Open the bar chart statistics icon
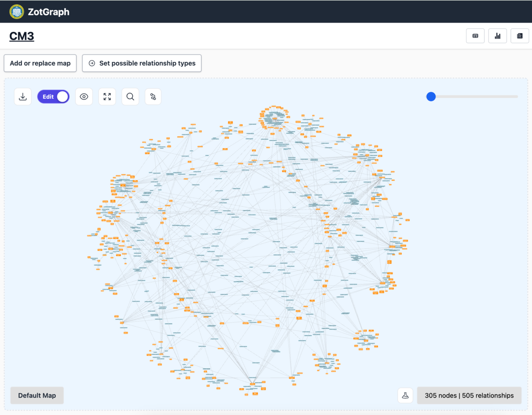The image size is (532, 415). [x=497, y=36]
